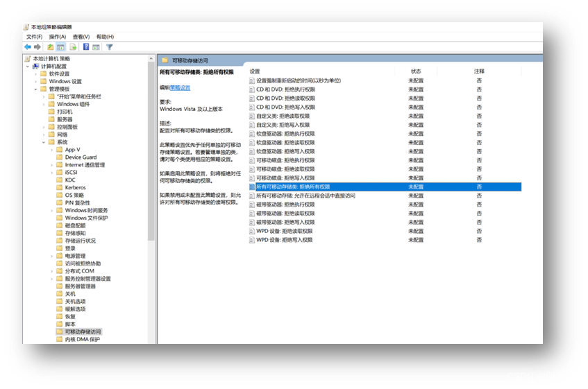Collapse the 计算机配置 tree node

click(28, 67)
